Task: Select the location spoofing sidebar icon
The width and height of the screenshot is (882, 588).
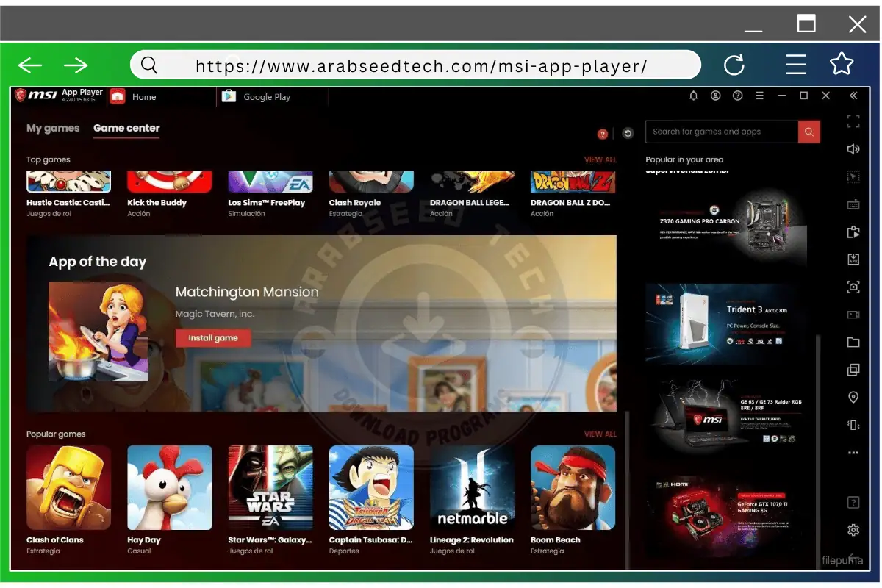Action: click(853, 397)
